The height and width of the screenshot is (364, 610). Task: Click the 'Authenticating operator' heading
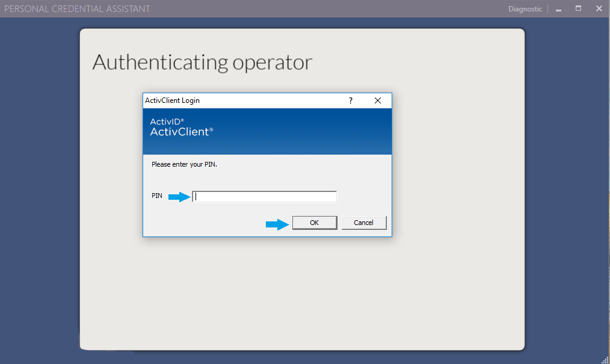pyautogui.click(x=202, y=62)
